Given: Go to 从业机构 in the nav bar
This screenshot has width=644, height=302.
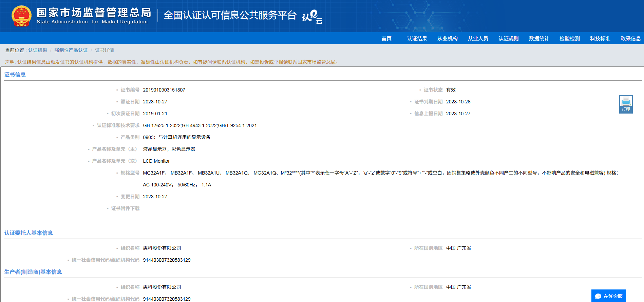Looking at the screenshot, I should coord(448,38).
